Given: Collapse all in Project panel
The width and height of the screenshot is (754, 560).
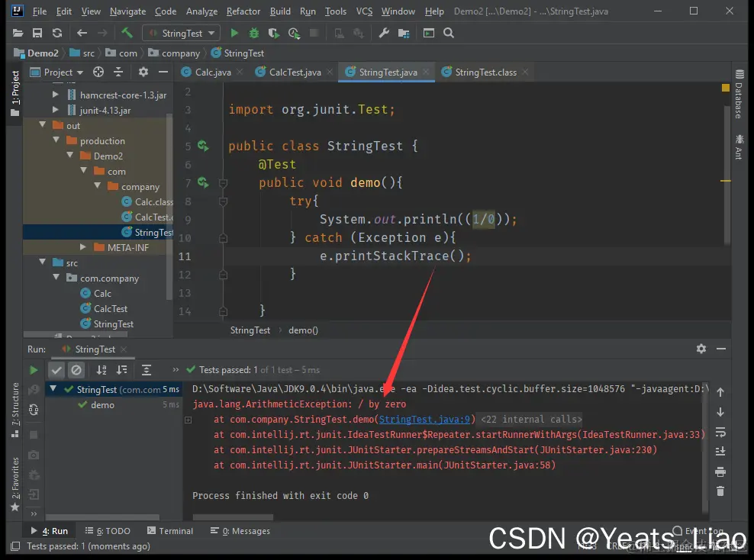Looking at the screenshot, I should pyautogui.click(x=118, y=72).
